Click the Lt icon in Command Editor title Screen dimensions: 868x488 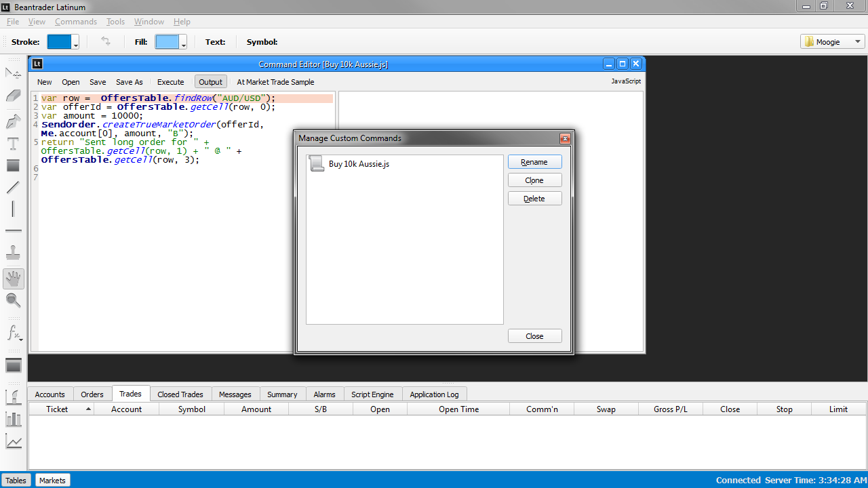pyautogui.click(x=38, y=64)
